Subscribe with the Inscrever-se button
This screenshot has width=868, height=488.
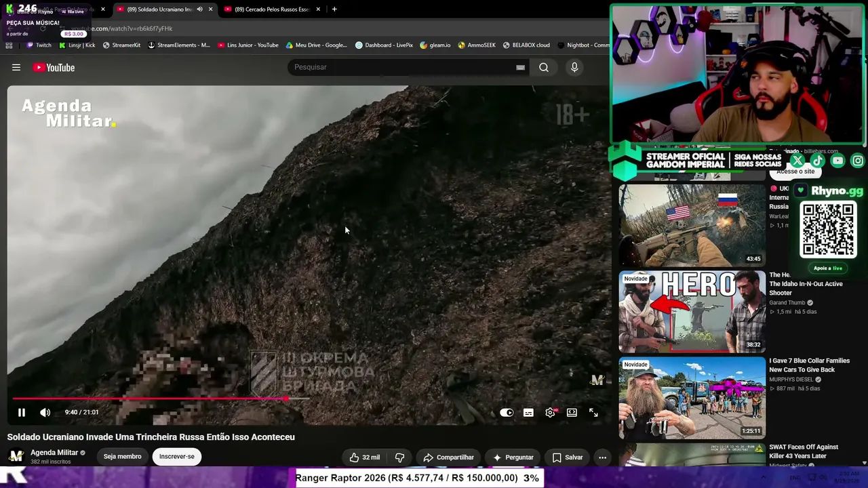pyautogui.click(x=177, y=456)
